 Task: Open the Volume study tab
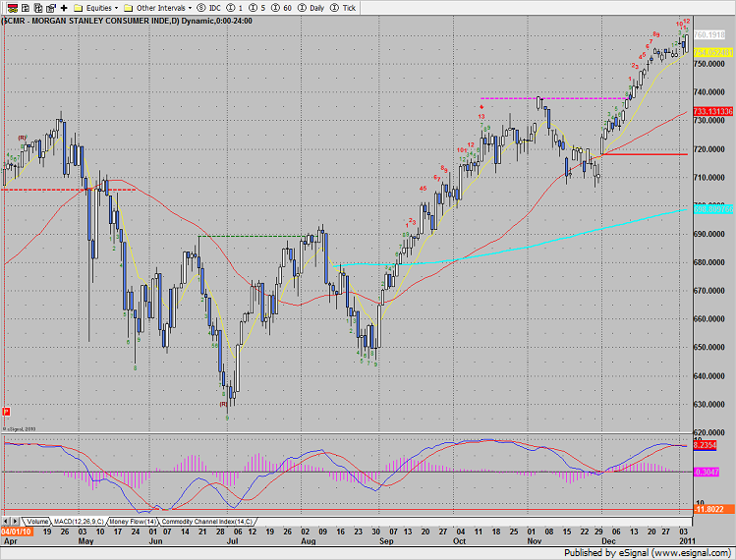(36, 522)
